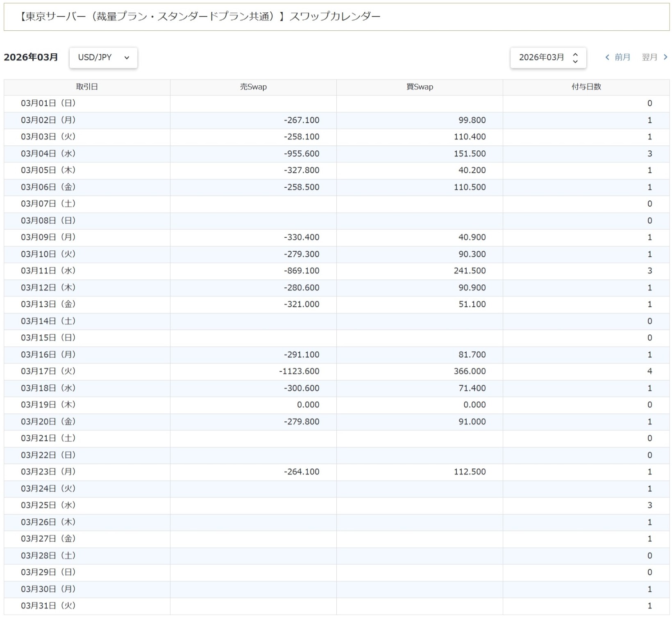Click buy swap value 40.900
The width and height of the screenshot is (672, 618).
[x=472, y=237]
